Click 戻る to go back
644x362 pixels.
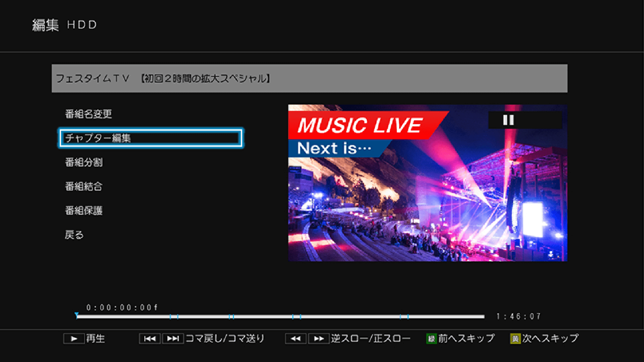(x=74, y=235)
